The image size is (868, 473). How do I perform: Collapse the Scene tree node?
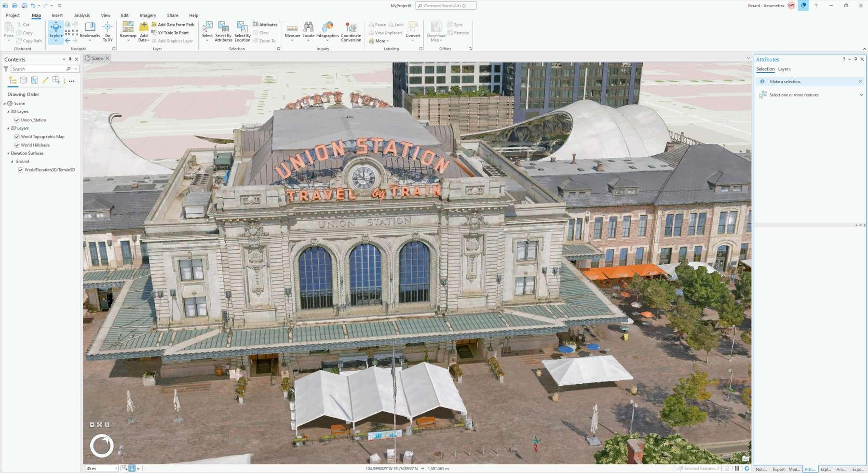pyautogui.click(x=5, y=104)
